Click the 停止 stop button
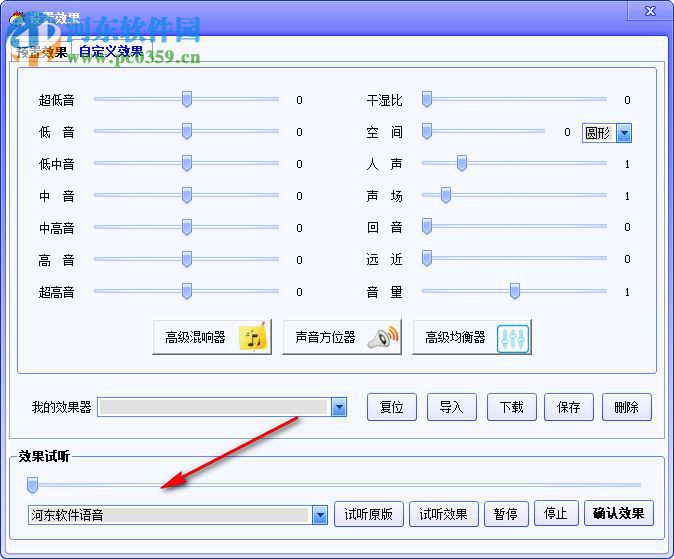This screenshot has height=559, width=674. (556, 513)
